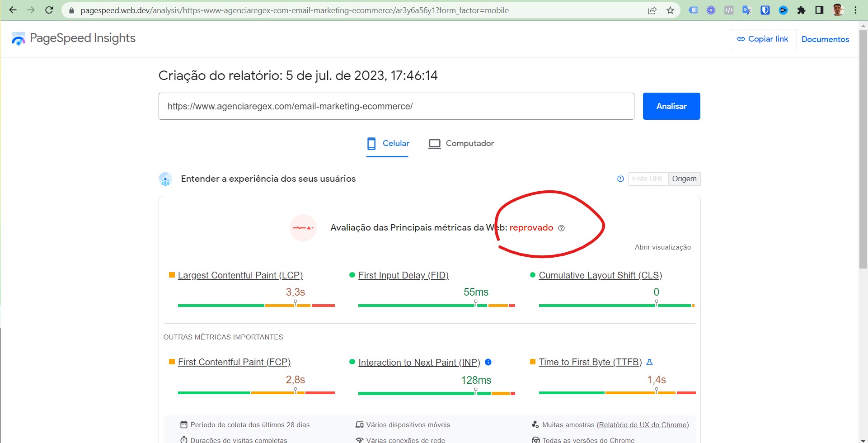This screenshot has height=443, width=868.
Task: Open the Bitwarden shield extension
Action: click(765, 10)
